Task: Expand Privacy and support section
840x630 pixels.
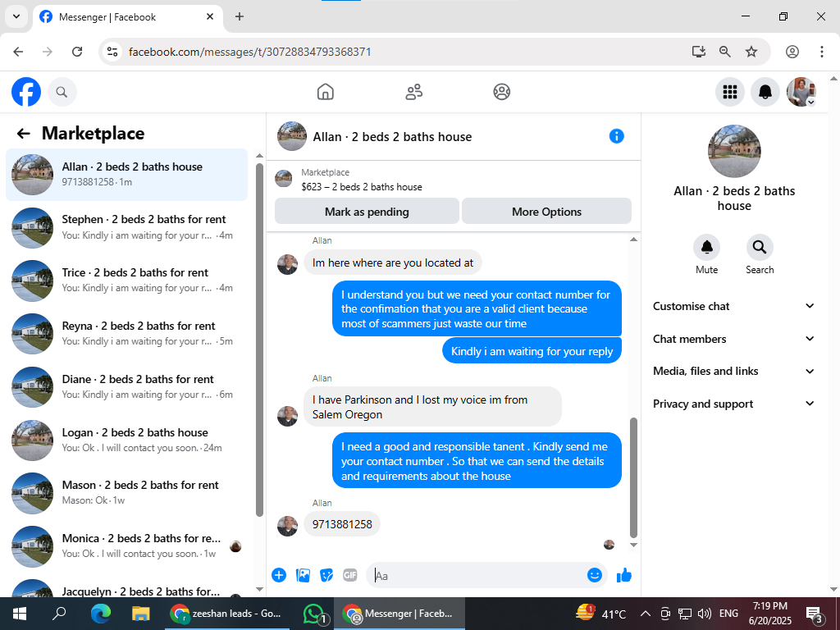Action: [x=733, y=404]
